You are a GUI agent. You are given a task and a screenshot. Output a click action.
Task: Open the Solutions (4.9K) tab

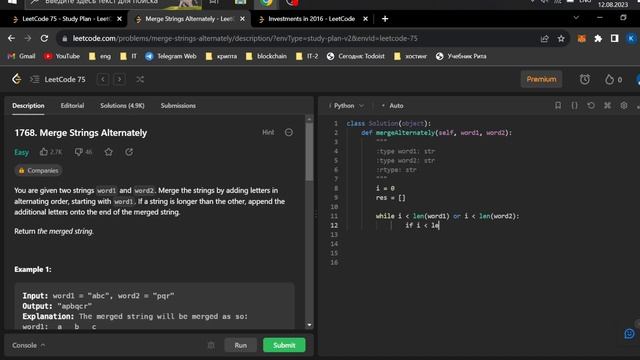click(x=122, y=106)
